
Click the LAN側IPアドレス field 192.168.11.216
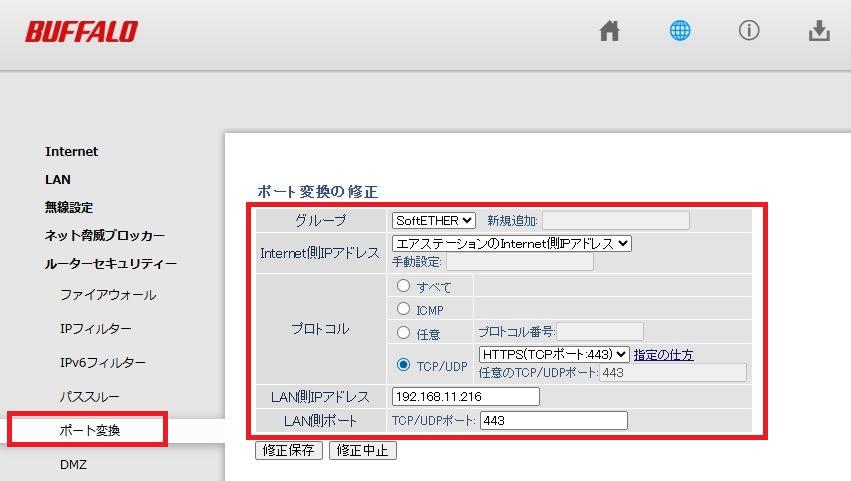tap(466, 396)
